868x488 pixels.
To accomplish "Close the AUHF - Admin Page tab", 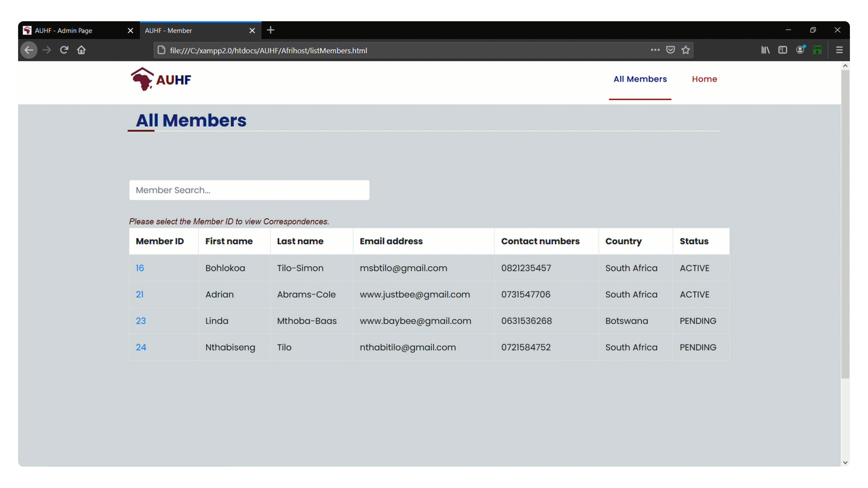I will tap(130, 31).
